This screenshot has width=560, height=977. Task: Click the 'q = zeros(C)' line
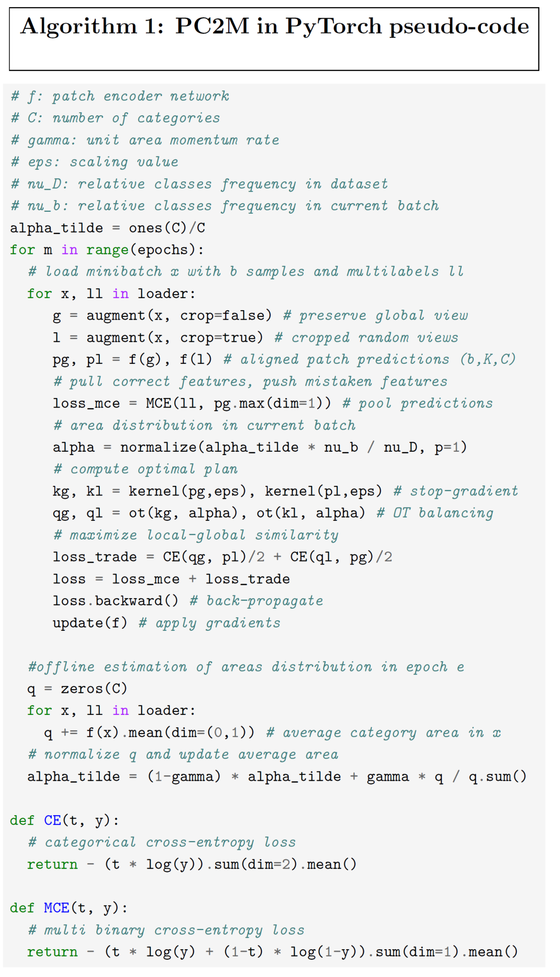(x=77, y=688)
